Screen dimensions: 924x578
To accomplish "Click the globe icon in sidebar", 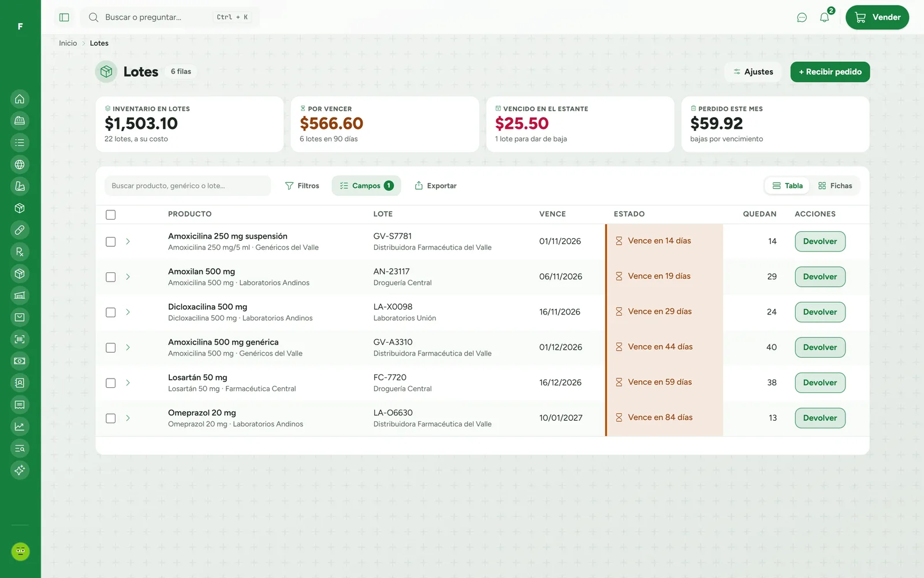I will point(20,165).
